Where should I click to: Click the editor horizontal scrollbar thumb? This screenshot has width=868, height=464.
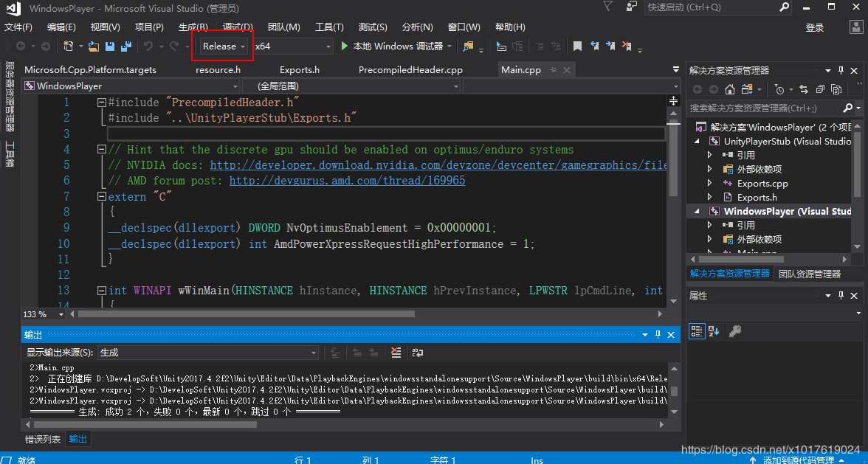247,314
